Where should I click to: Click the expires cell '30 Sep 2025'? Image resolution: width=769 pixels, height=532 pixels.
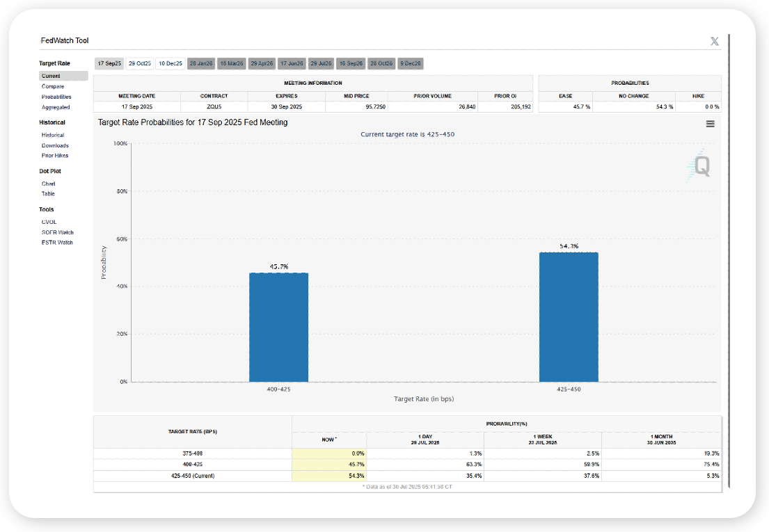[287, 107]
